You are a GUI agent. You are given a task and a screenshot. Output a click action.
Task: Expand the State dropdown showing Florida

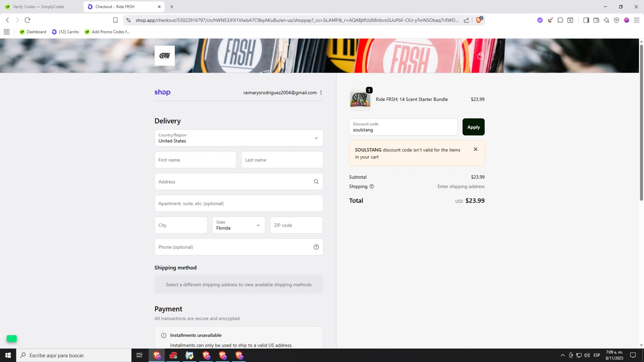coord(239,225)
